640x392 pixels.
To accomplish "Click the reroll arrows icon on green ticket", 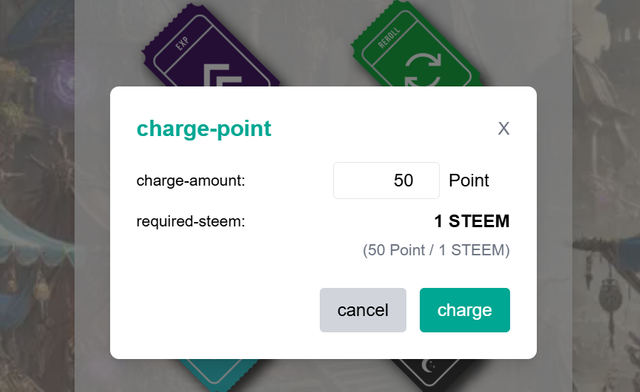I will point(423,70).
